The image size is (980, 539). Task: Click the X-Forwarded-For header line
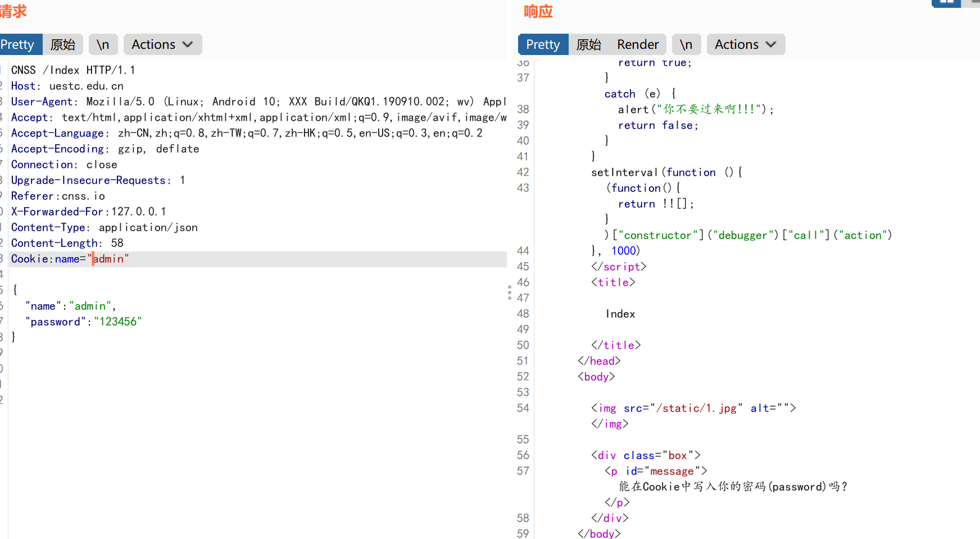point(89,212)
